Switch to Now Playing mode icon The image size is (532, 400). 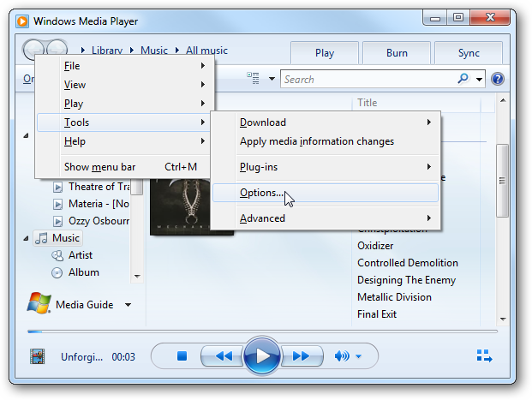(x=484, y=356)
